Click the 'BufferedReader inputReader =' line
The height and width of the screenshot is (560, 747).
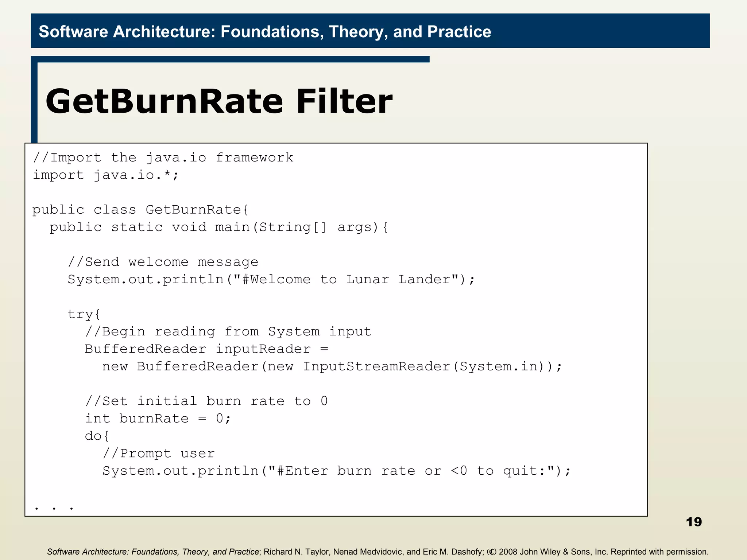(x=207, y=349)
